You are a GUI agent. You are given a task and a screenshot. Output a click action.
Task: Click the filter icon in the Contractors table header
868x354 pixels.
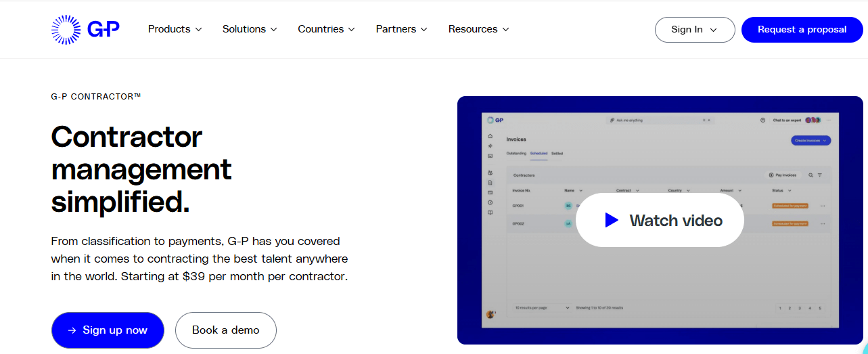820,175
